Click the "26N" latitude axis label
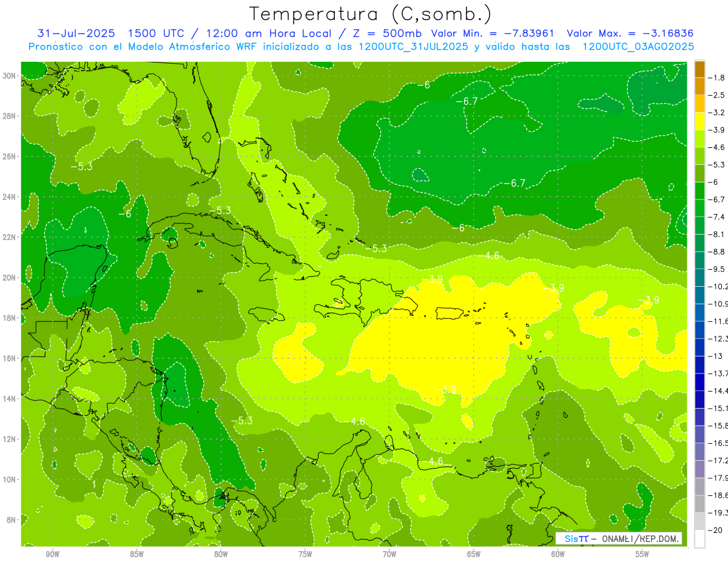Viewport: 728px width, 562px height. pyautogui.click(x=9, y=156)
